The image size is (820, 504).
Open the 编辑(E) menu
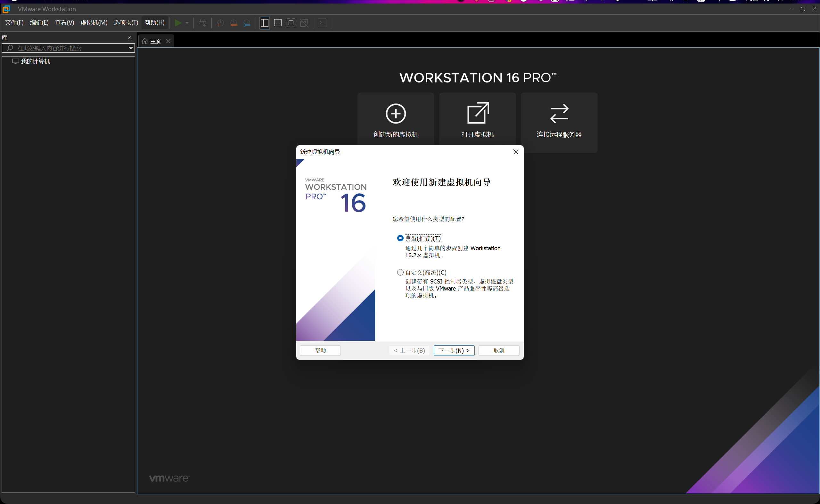39,22
